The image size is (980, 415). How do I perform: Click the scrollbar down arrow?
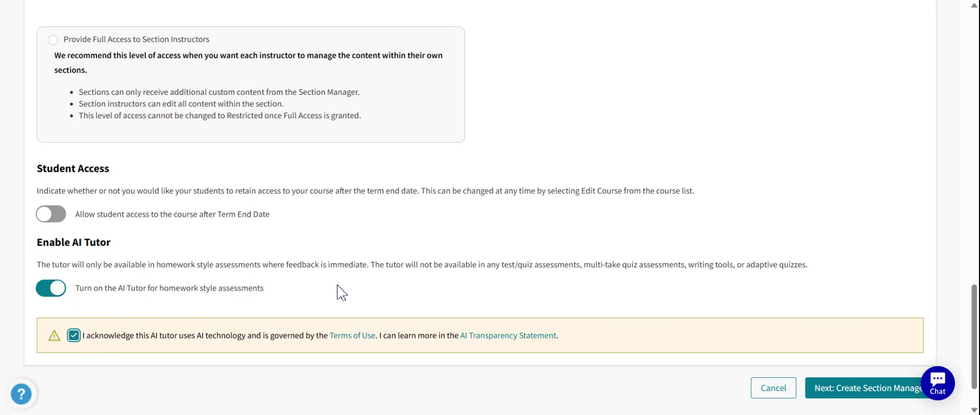[x=974, y=410]
